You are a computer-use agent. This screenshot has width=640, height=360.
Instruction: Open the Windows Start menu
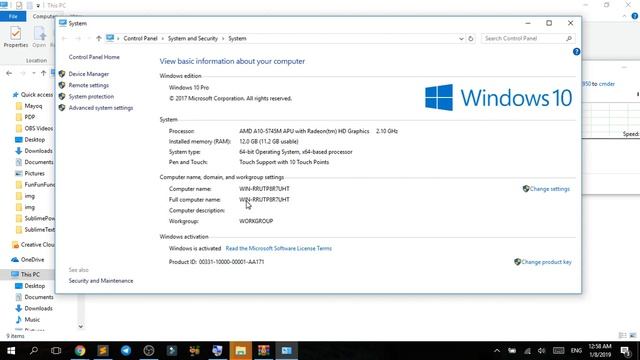click(11, 351)
